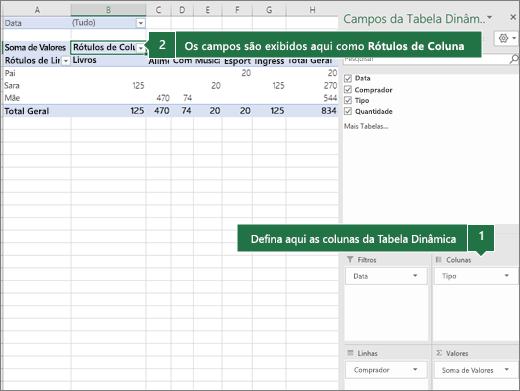The width and height of the screenshot is (520, 391).
Task: Close the Campos da Tabela Dinâmica pane
Action: point(513,17)
